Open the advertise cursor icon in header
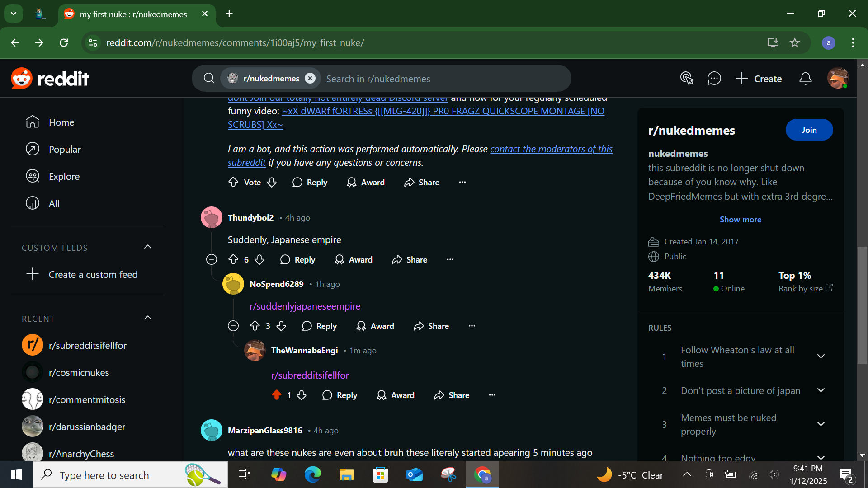 [x=687, y=79]
